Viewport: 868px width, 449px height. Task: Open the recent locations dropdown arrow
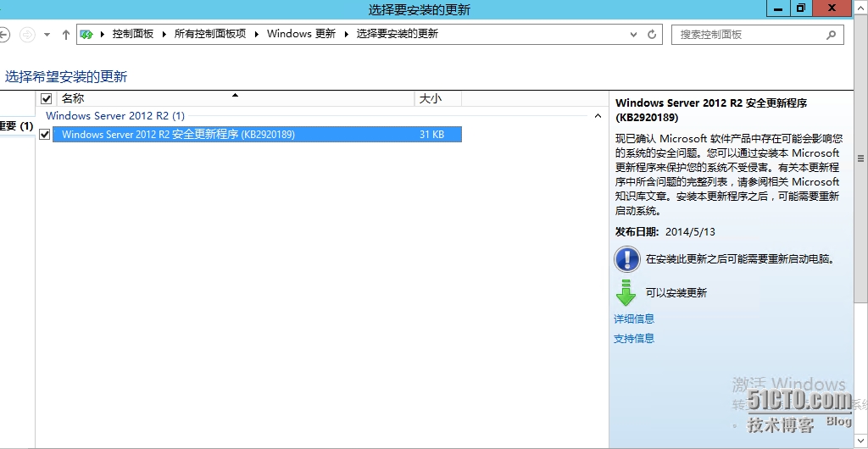(47, 35)
